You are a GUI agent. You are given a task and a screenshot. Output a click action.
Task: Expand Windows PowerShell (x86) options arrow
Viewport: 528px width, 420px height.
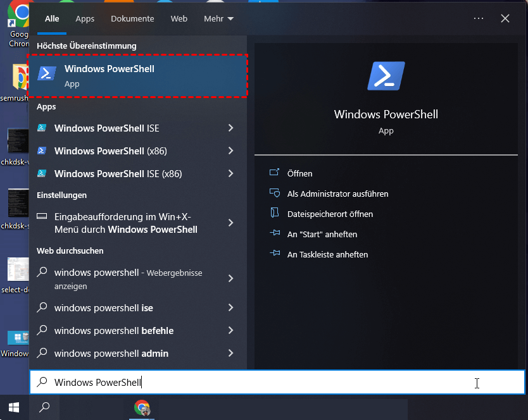click(x=230, y=151)
